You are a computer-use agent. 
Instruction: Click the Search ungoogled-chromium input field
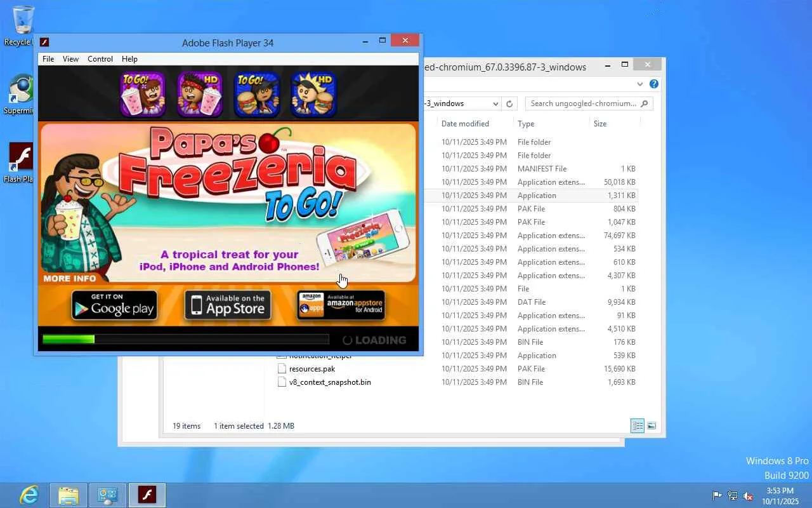tap(583, 104)
